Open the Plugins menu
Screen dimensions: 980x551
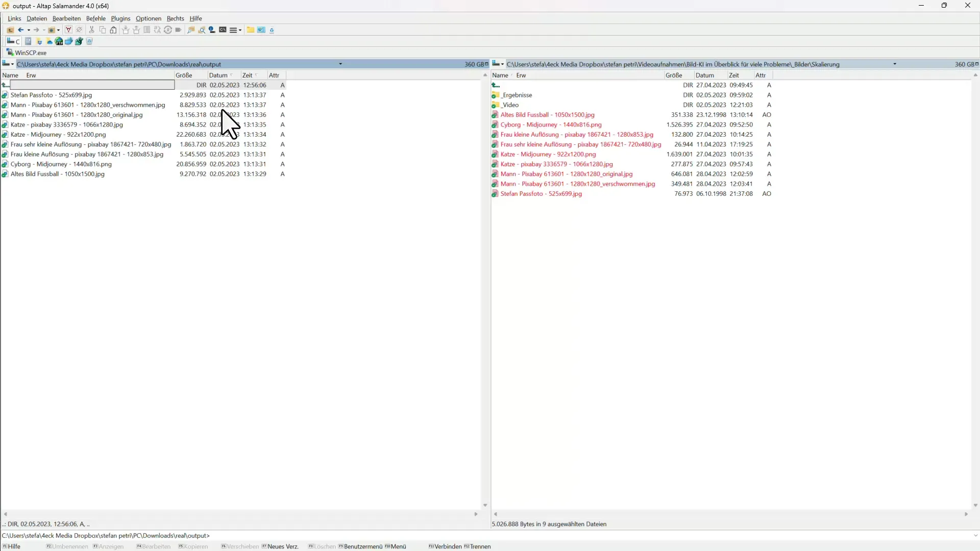[x=121, y=18]
